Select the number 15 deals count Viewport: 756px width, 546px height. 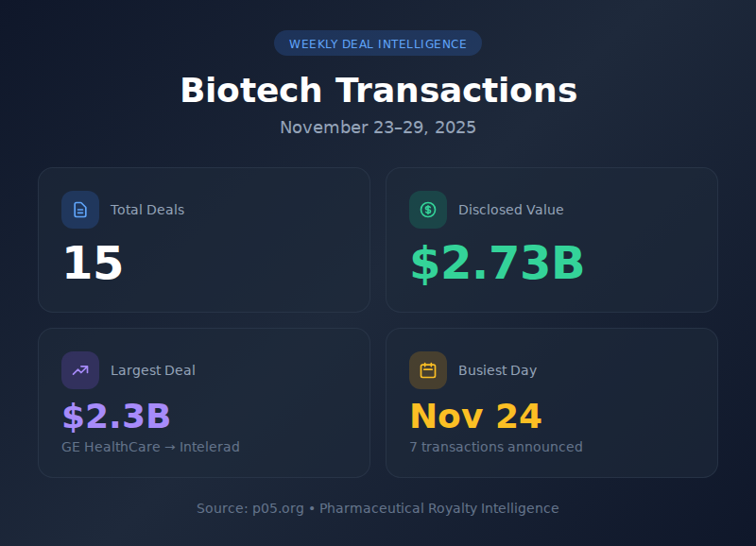[93, 264]
